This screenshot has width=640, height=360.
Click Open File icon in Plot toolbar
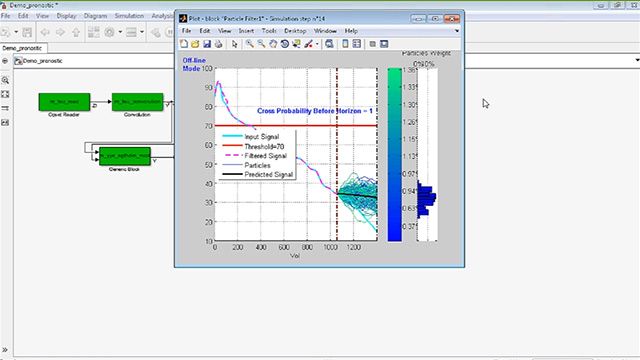[x=195, y=44]
